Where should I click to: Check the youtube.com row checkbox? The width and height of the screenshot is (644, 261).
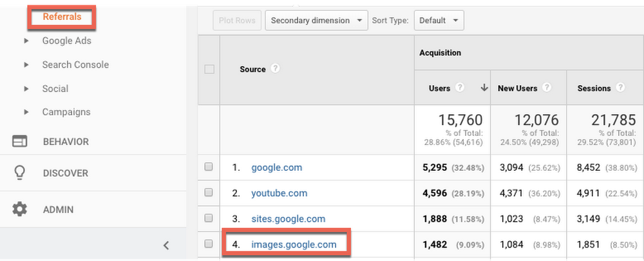tap(209, 192)
